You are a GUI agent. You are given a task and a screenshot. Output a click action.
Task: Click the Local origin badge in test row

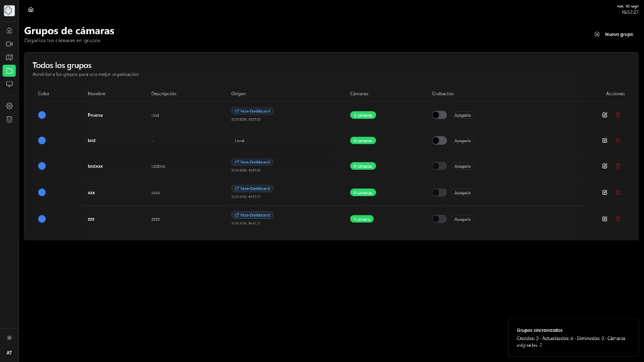[240, 140]
